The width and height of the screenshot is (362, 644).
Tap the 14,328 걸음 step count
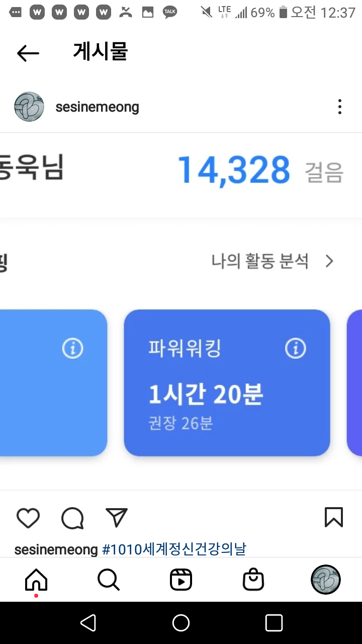234,170
